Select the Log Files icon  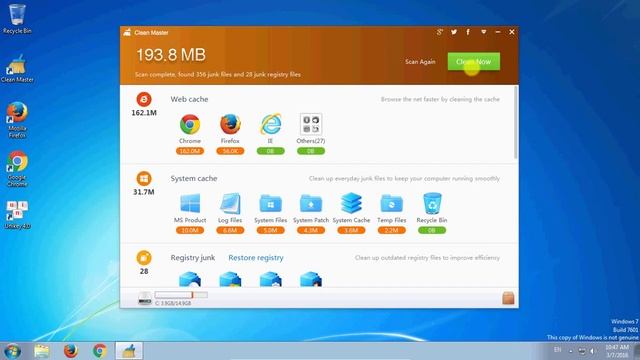tap(230, 203)
